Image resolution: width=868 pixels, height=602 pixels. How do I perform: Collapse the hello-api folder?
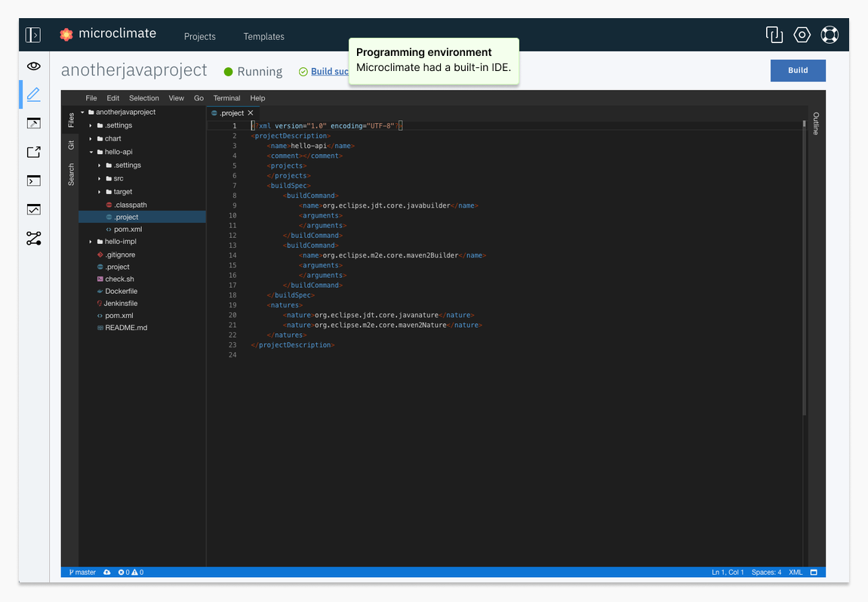tap(118, 152)
